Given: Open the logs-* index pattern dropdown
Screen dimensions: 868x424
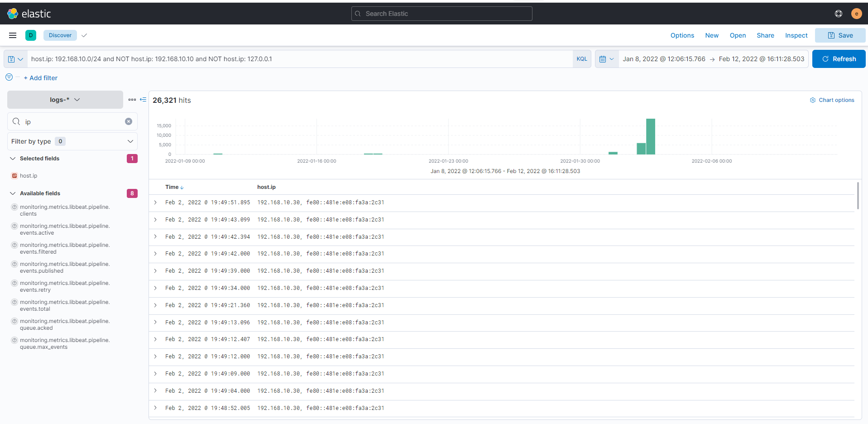Looking at the screenshot, I should tap(65, 100).
